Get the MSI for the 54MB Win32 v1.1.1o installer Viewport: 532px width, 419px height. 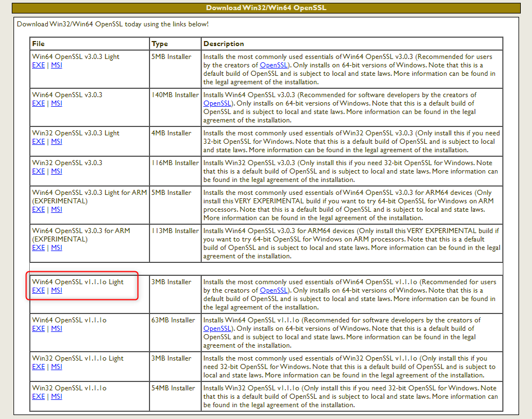coord(57,397)
